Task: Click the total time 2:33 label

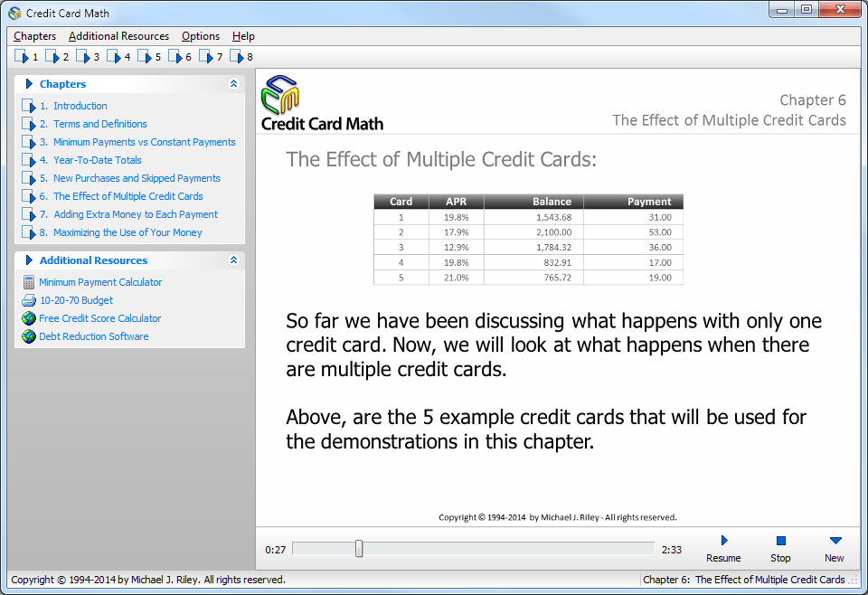Action: click(x=672, y=550)
